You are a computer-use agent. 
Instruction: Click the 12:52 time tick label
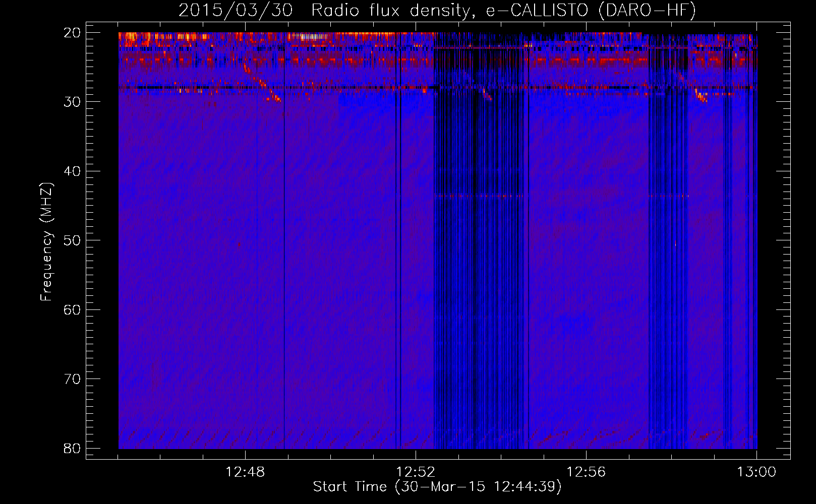(x=416, y=472)
